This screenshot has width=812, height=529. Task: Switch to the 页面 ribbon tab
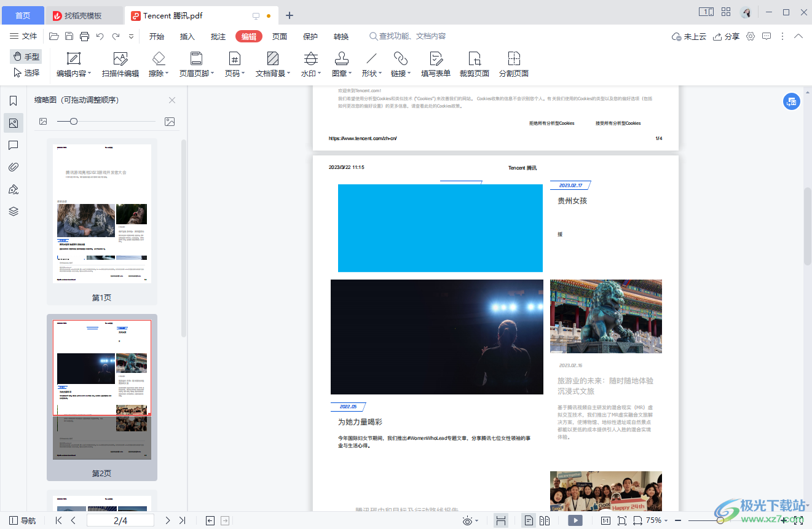click(280, 36)
